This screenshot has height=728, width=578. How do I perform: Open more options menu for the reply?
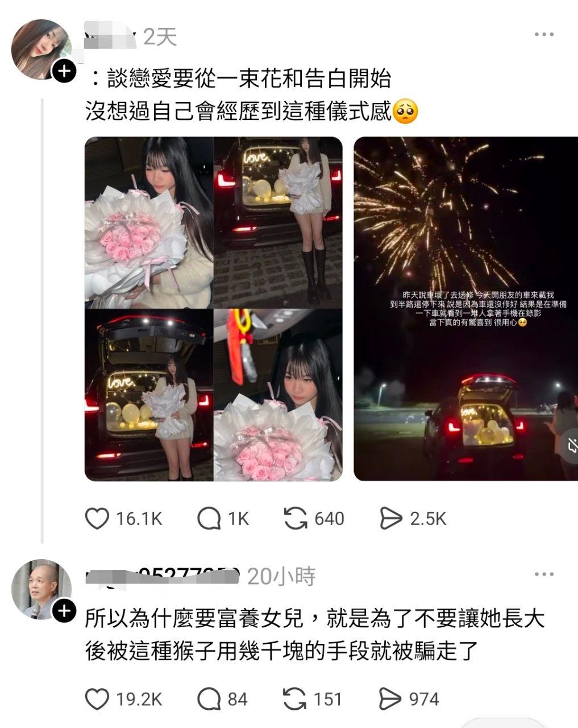(544, 574)
